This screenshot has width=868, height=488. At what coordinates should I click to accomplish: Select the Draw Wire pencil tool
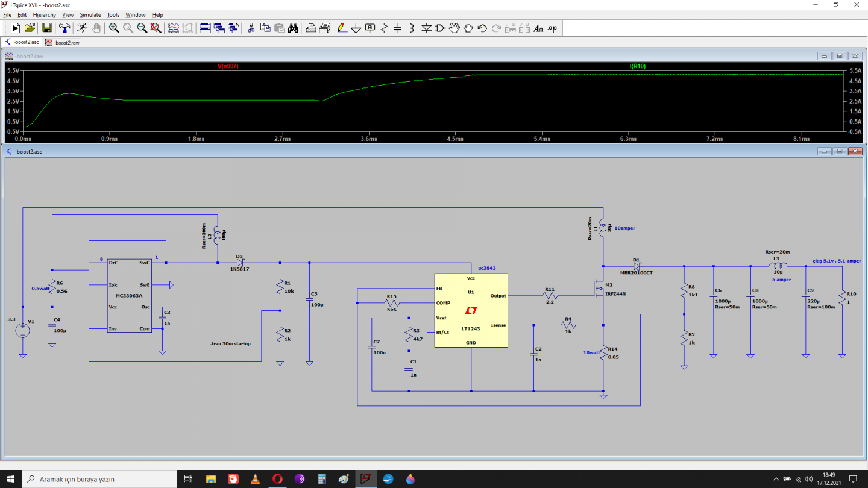tap(342, 28)
